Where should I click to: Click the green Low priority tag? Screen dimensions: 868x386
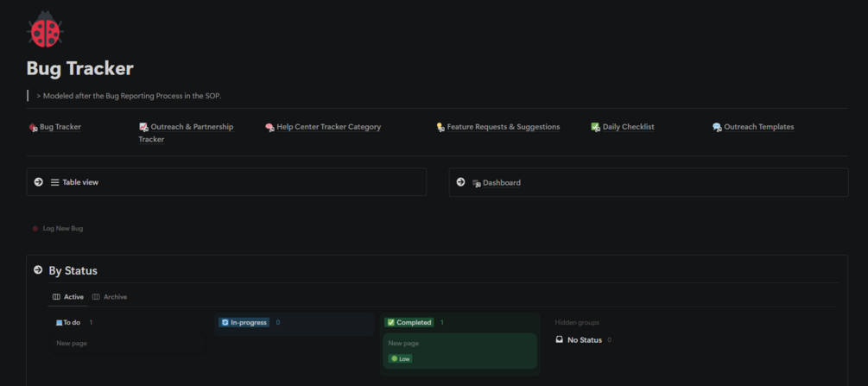tap(401, 358)
